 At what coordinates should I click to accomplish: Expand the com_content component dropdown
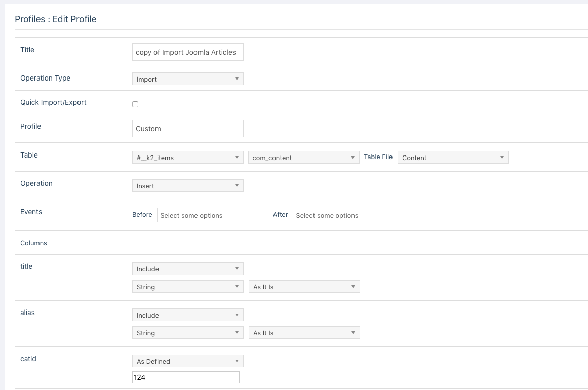(303, 158)
